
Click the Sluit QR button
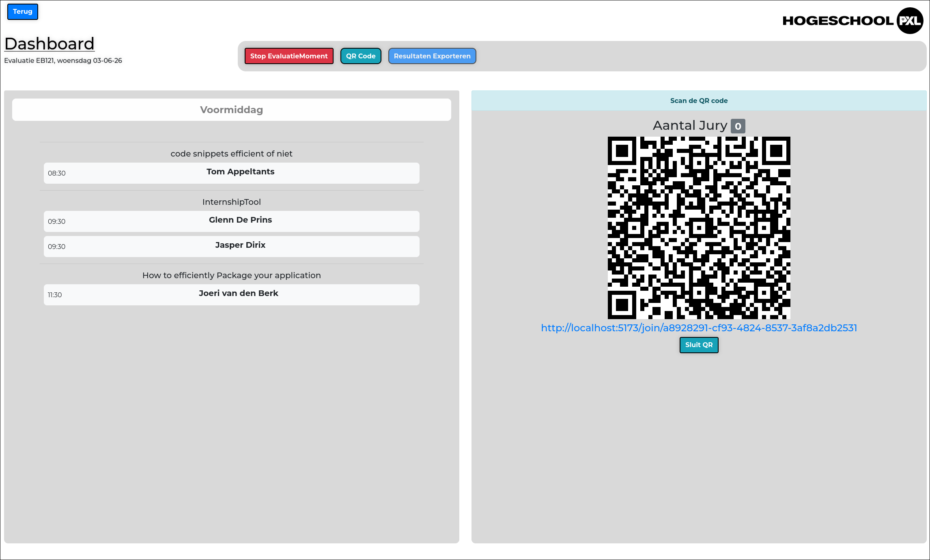tap(699, 345)
